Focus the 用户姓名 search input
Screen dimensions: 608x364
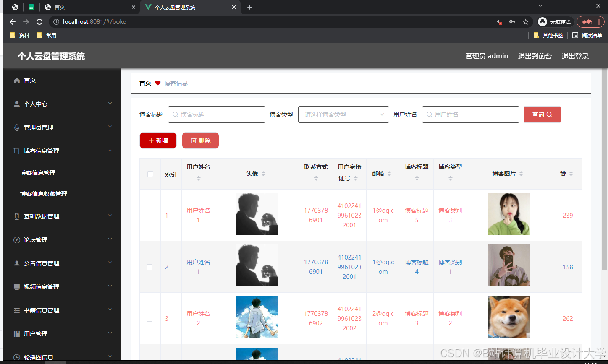coord(471,114)
